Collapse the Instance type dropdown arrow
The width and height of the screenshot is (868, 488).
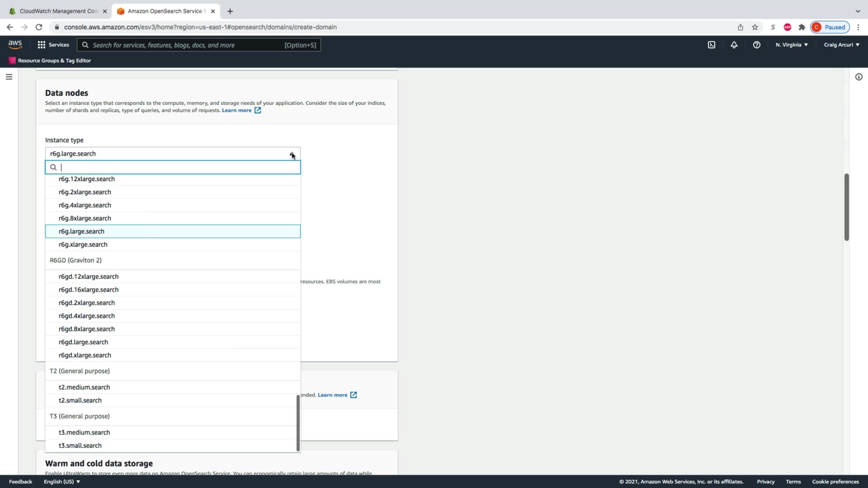[292, 154]
